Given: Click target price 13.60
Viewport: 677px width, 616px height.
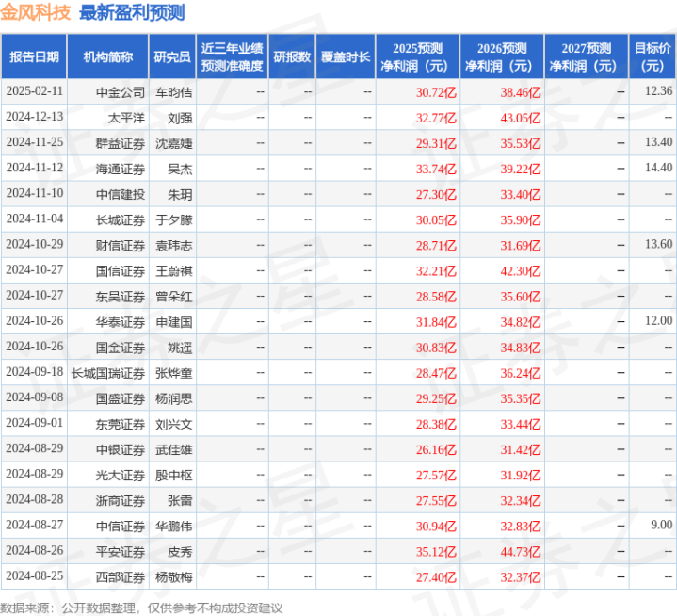Looking at the screenshot, I should pos(658,244).
